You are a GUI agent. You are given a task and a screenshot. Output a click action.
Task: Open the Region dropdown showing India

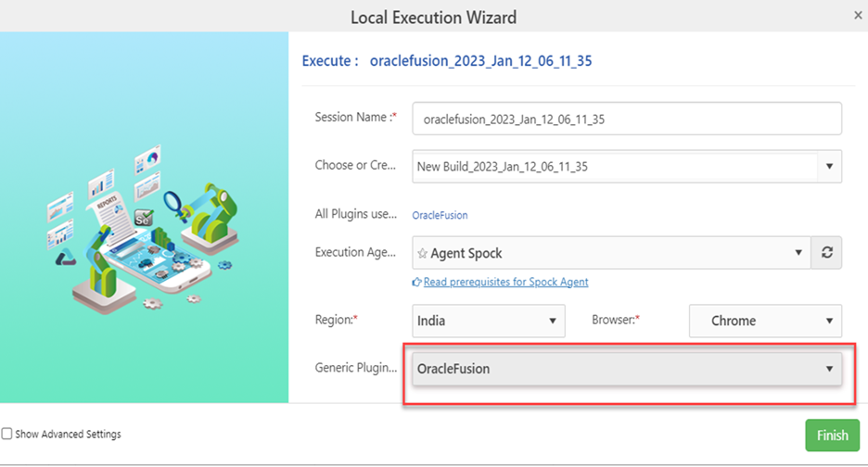pos(488,321)
